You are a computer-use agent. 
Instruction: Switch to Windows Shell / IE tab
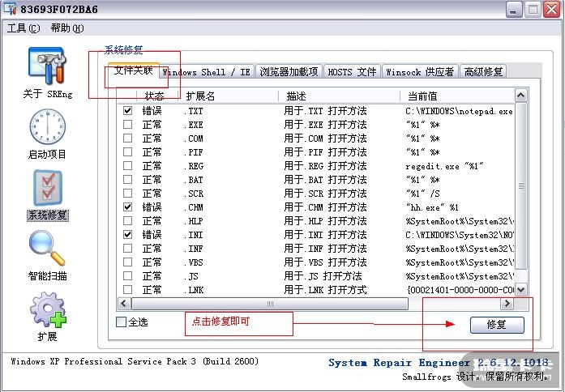pos(207,72)
